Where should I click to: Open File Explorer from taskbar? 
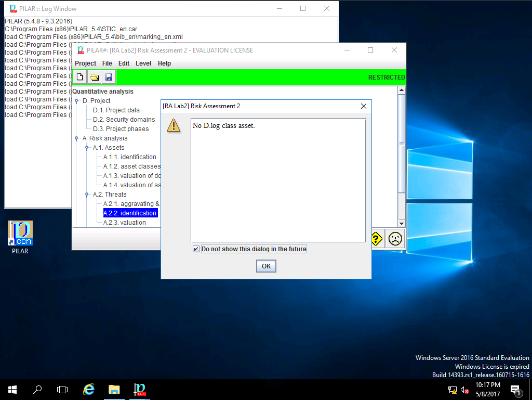pos(114,390)
